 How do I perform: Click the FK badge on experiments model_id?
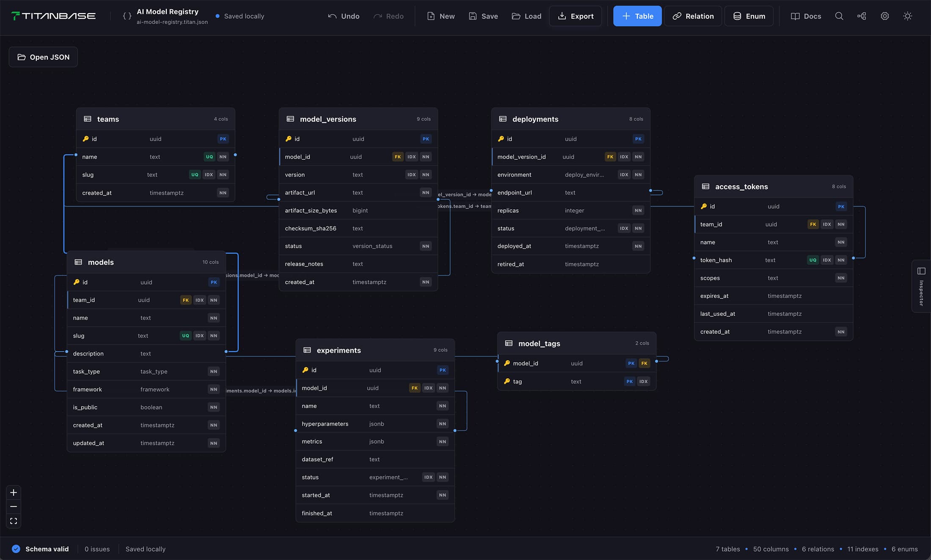pyautogui.click(x=415, y=388)
